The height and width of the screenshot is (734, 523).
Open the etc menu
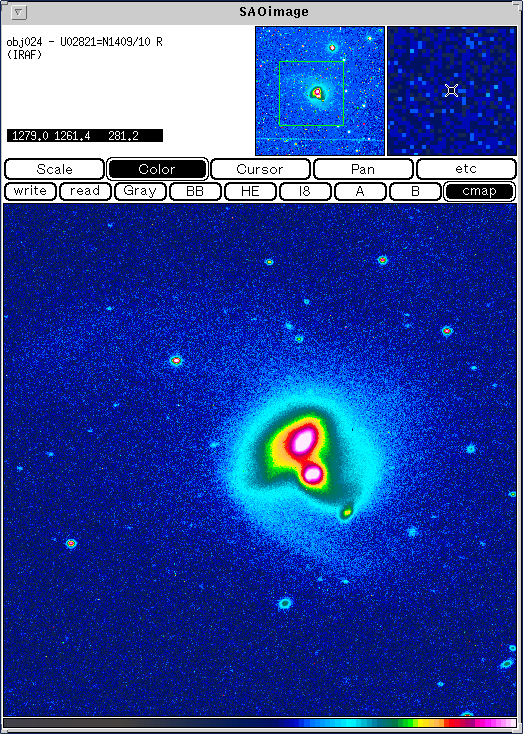click(466, 169)
